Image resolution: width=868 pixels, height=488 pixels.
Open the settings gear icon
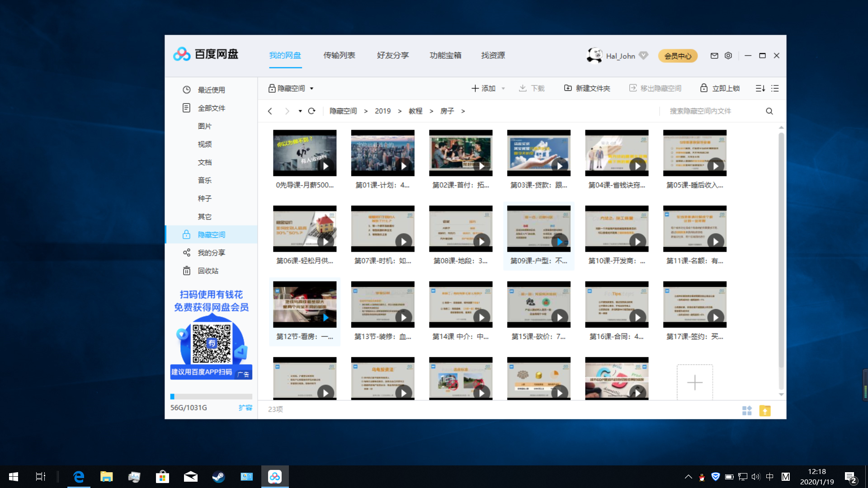point(728,56)
